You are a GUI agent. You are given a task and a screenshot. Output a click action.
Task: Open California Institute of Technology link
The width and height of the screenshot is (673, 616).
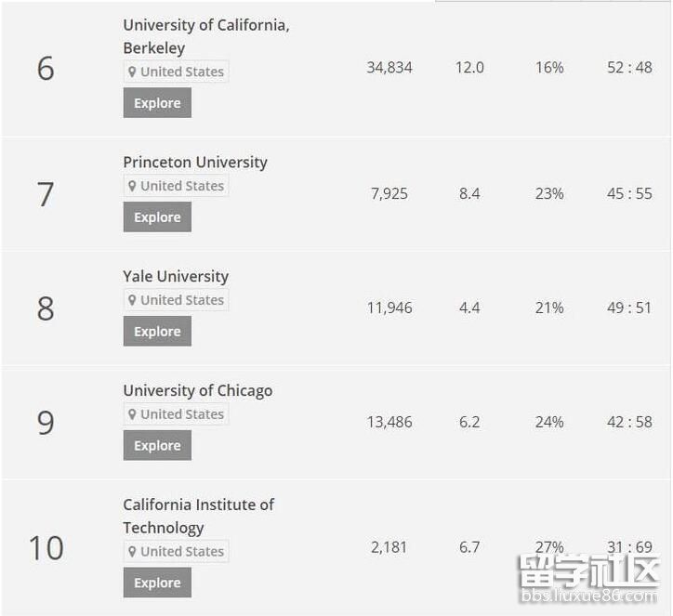[198, 516]
